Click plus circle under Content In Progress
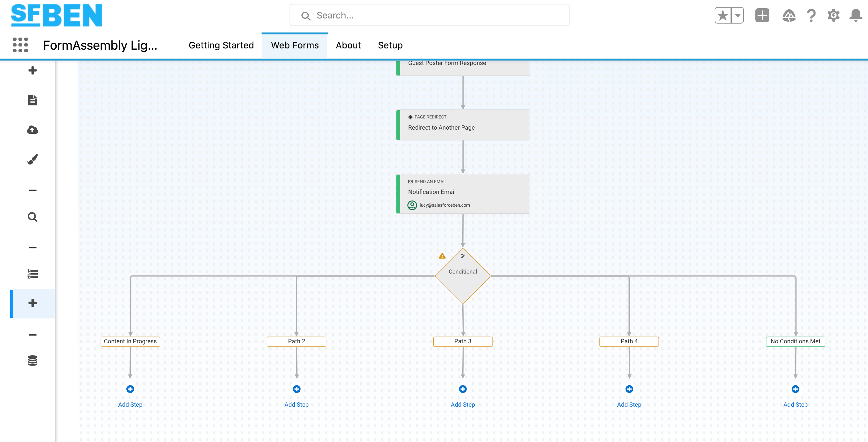Viewport: 868px width, 442px height. pyautogui.click(x=130, y=389)
